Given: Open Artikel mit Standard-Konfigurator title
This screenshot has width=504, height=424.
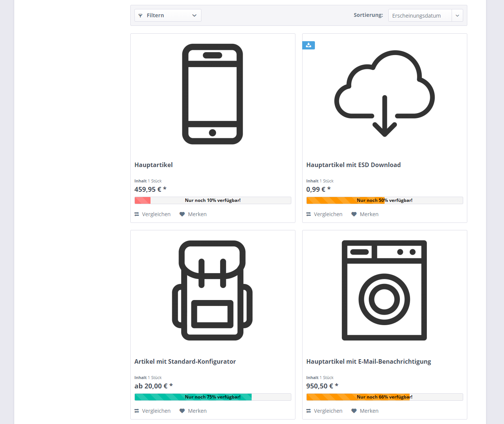Looking at the screenshot, I should click(x=185, y=361).
